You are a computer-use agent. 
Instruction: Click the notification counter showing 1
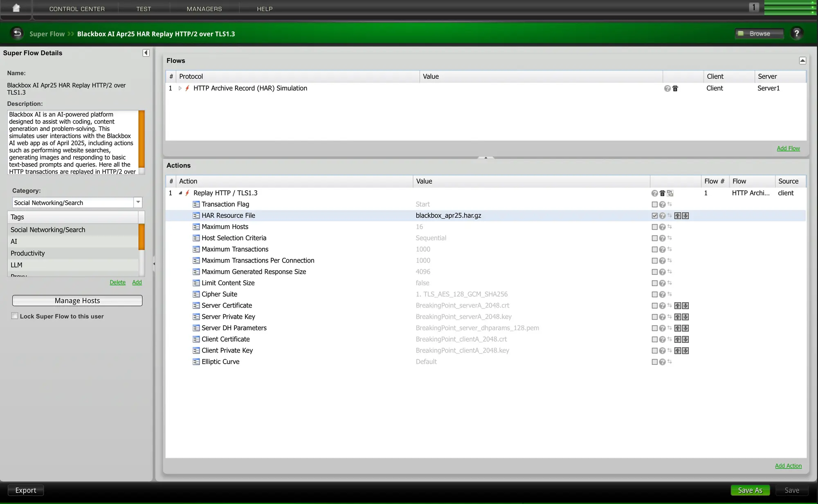click(x=754, y=7)
